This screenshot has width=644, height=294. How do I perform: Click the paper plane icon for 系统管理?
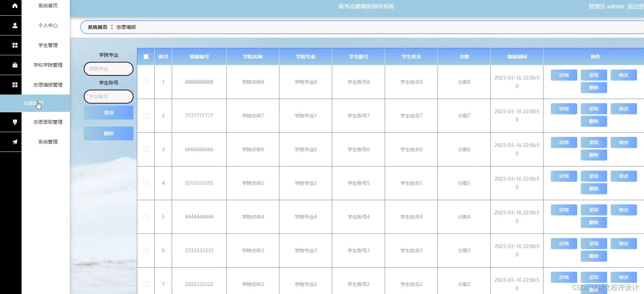(15, 142)
